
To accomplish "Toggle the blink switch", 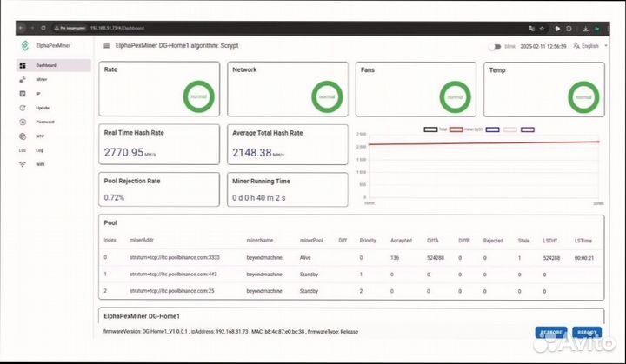I will pyautogui.click(x=495, y=46).
